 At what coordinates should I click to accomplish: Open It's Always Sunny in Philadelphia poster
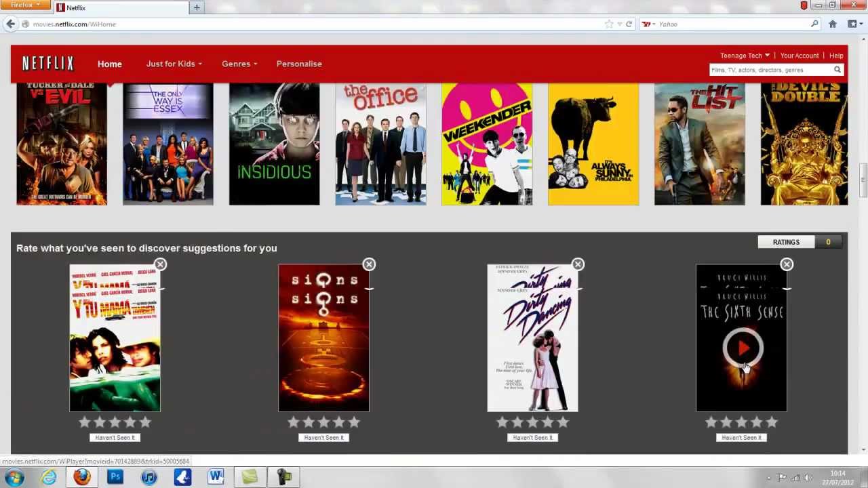point(593,144)
